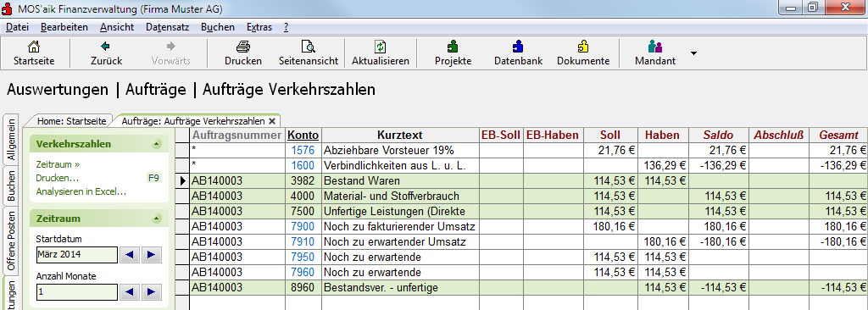Open the Buchen vertical side tab
The width and height of the screenshot is (868, 310).
click(x=11, y=186)
